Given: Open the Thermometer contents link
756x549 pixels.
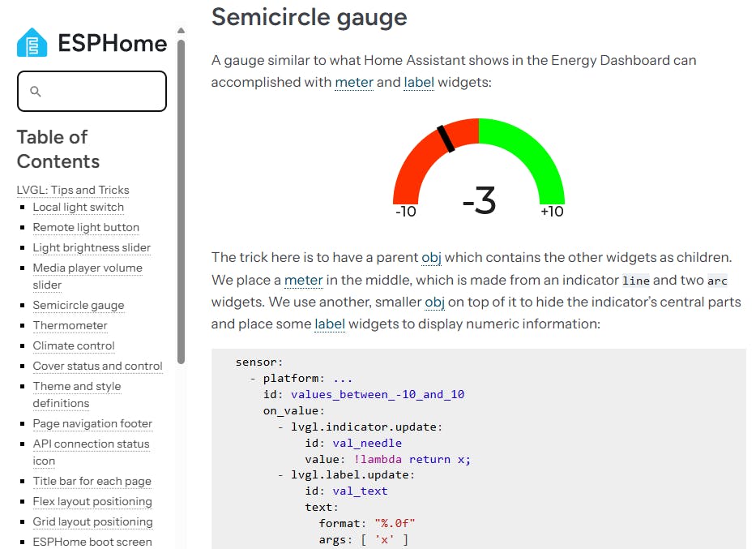Looking at the screenshot, I should (x=70, y=325).
